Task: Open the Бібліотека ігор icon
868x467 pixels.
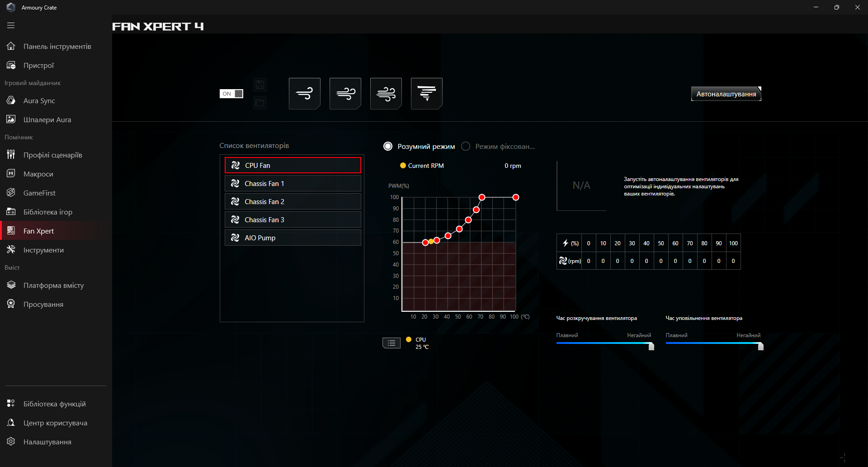Action: tap(11, 212)
